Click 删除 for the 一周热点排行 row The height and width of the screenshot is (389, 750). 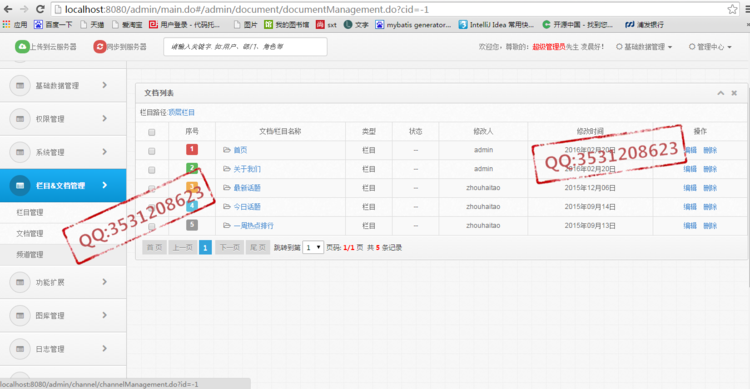point(710,225)
